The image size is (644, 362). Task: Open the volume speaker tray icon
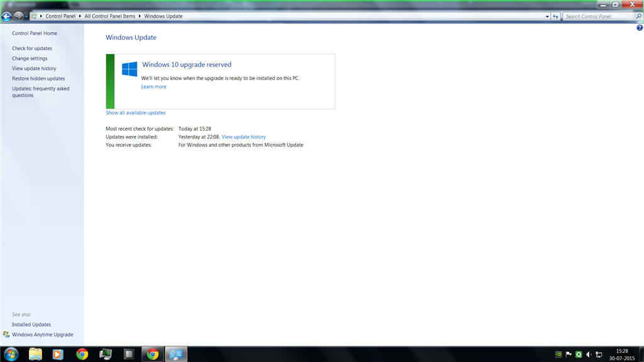(589, 354)
